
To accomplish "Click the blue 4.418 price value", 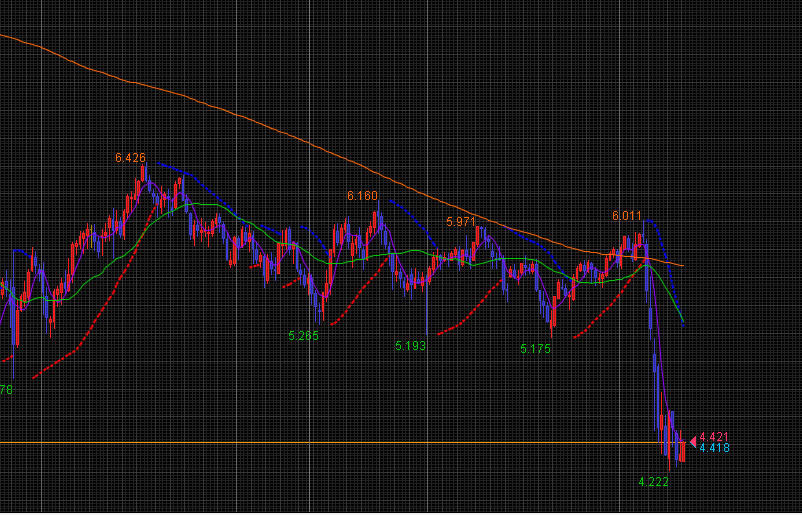I will click(x=714, y=448).
